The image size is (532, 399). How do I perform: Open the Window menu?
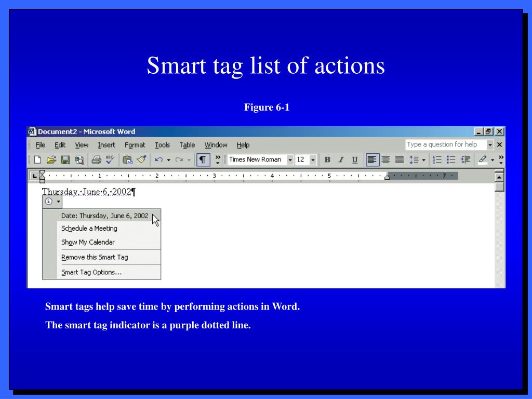tap(216, 145)
